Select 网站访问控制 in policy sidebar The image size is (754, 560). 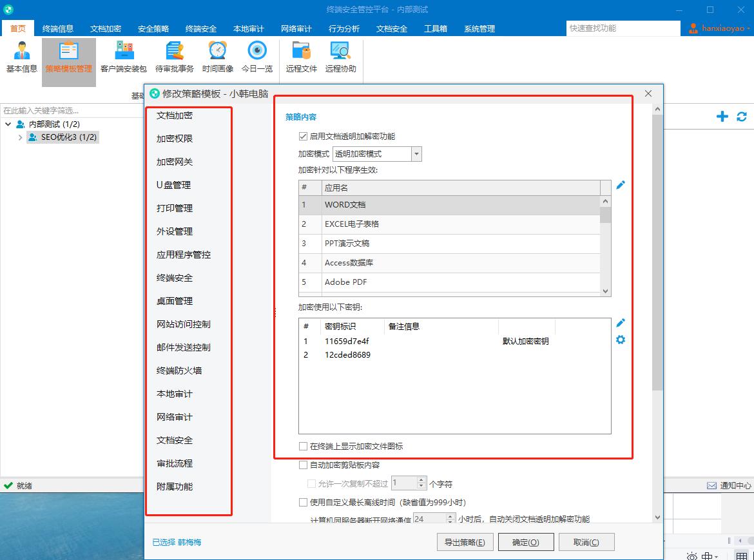click(184, 324)
